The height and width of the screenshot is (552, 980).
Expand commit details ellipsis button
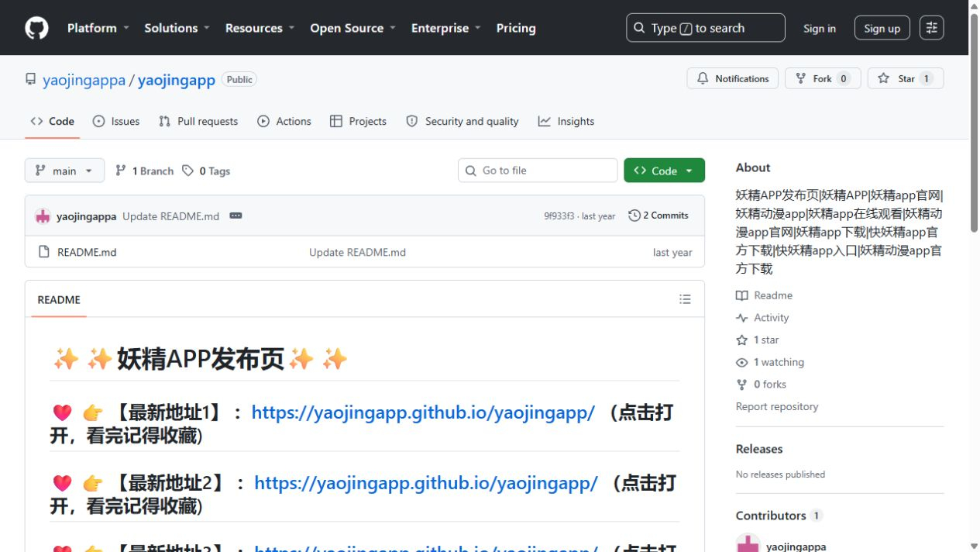coord(236,216)
